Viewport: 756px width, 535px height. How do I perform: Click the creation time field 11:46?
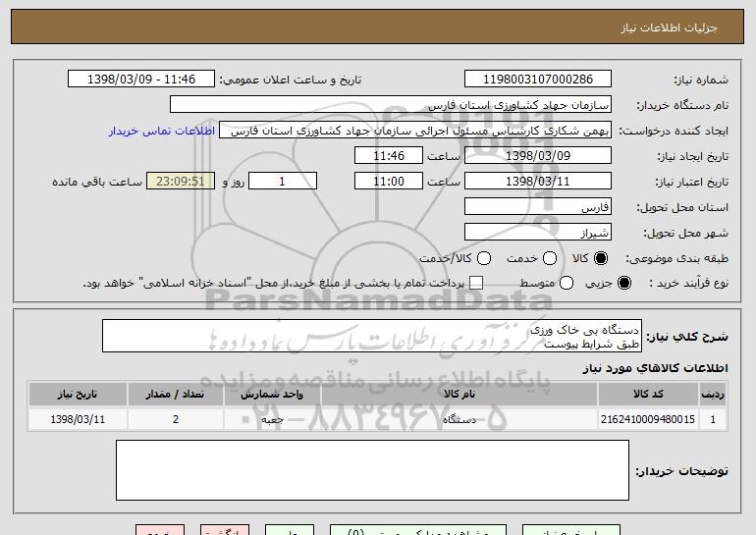tap(389, 156)
